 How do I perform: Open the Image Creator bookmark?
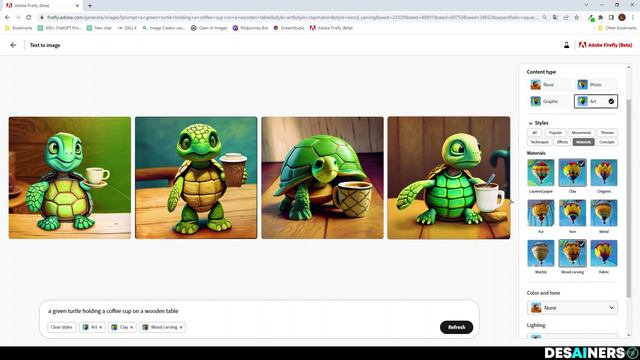point(164,28)
